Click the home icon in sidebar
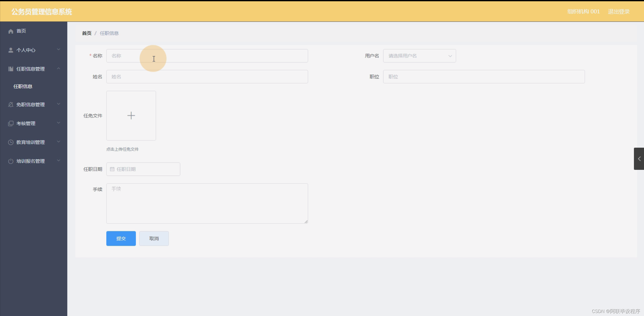 [x=11, y=31]
